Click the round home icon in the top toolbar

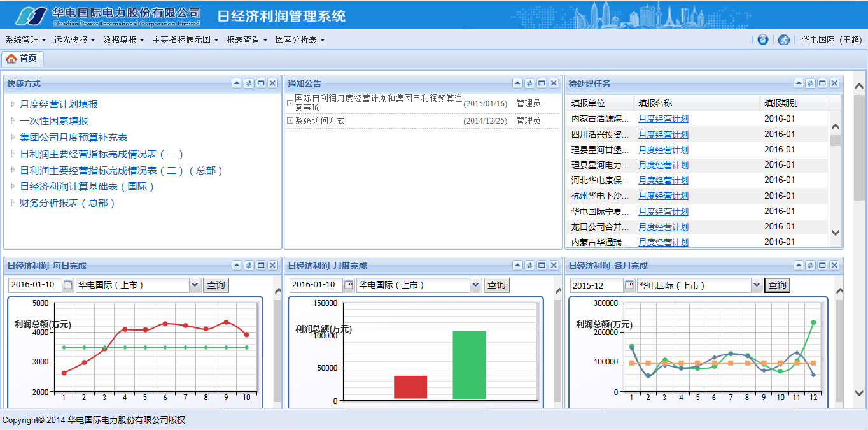click(x=763, y=39)
